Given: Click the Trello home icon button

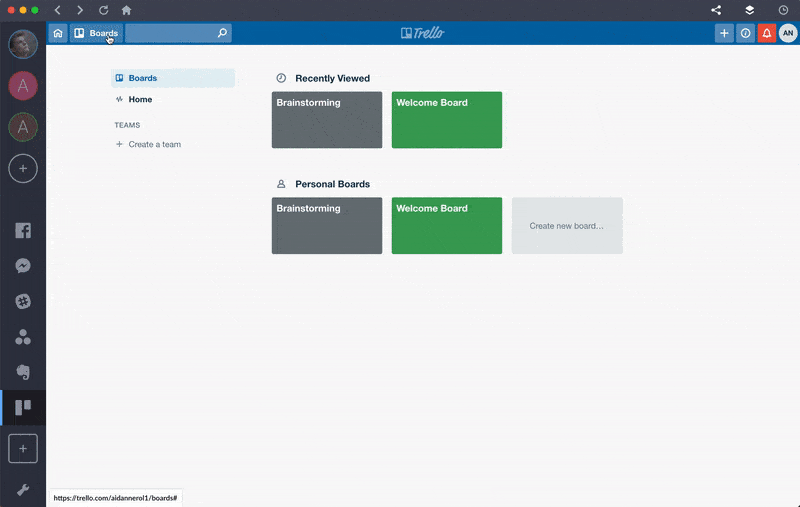Looking at the screenshot, I should pyautogui.click(x=58, y=33).
